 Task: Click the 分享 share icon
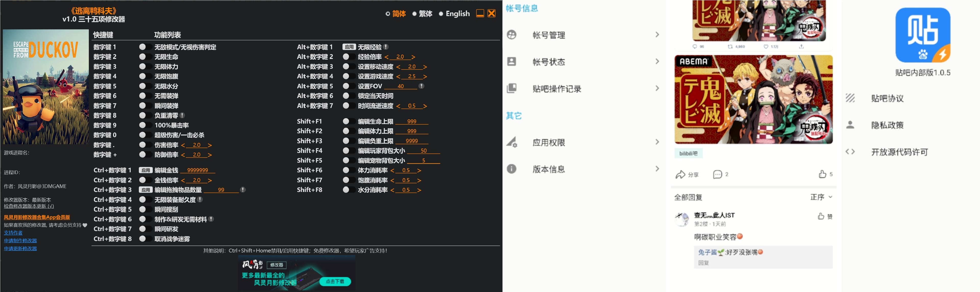pos(681,174)
